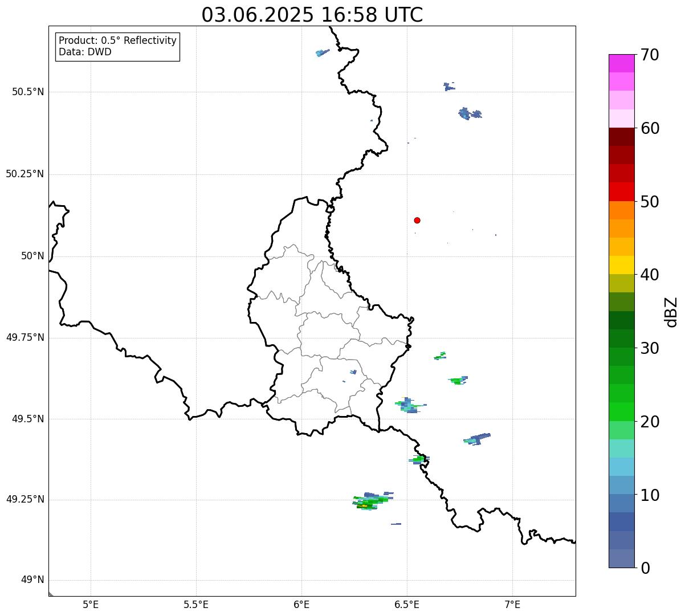Click the bright green 20 dBZ colorbar segment
This screenshot has width=685, height=616.
pyautogui.click(x=621, y=411)
